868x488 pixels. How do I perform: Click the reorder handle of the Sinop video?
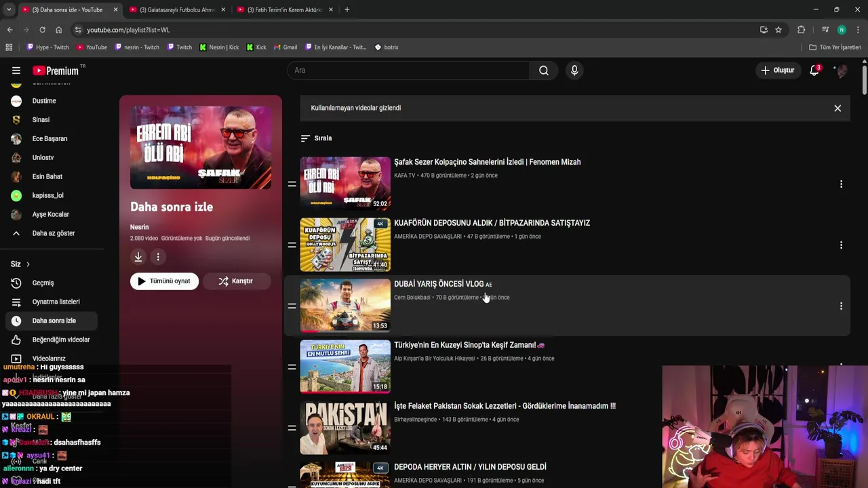(x=292, y=367)
